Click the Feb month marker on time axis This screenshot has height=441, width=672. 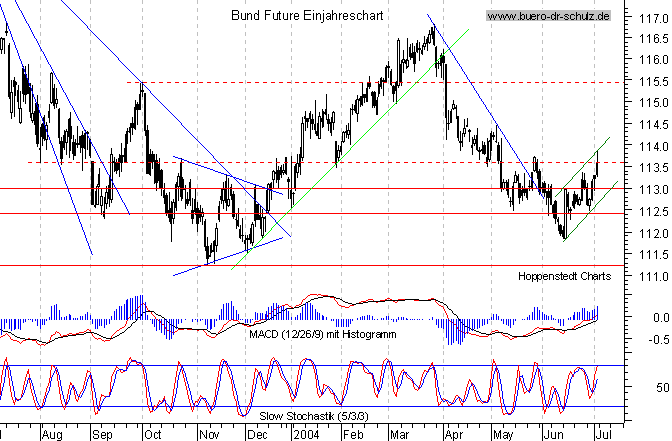pos(355,435)
